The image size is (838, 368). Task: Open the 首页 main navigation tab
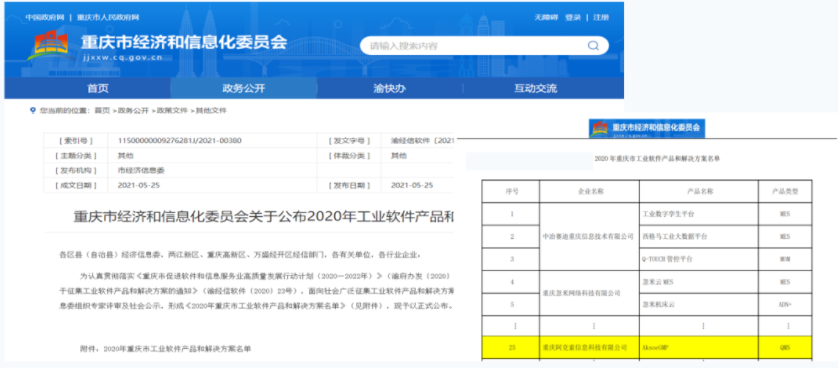tap(98, 89)
